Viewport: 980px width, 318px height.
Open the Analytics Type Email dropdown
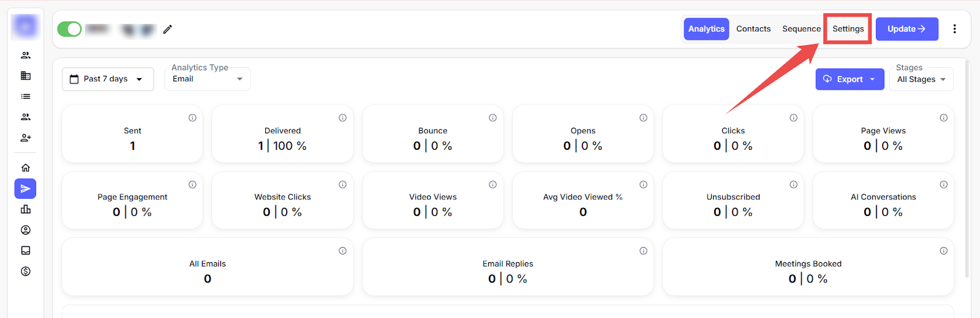tap(207, 79)
